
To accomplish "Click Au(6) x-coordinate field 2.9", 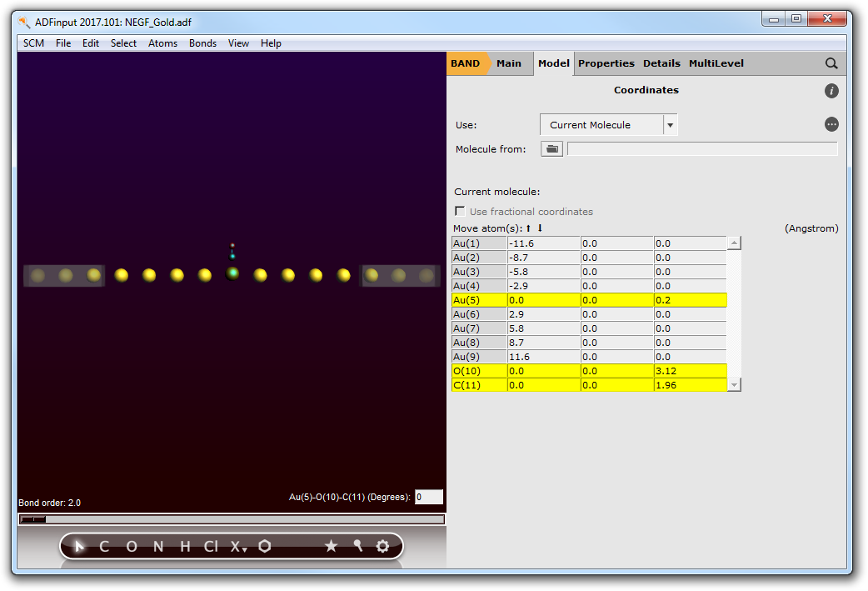I will 544,314.
